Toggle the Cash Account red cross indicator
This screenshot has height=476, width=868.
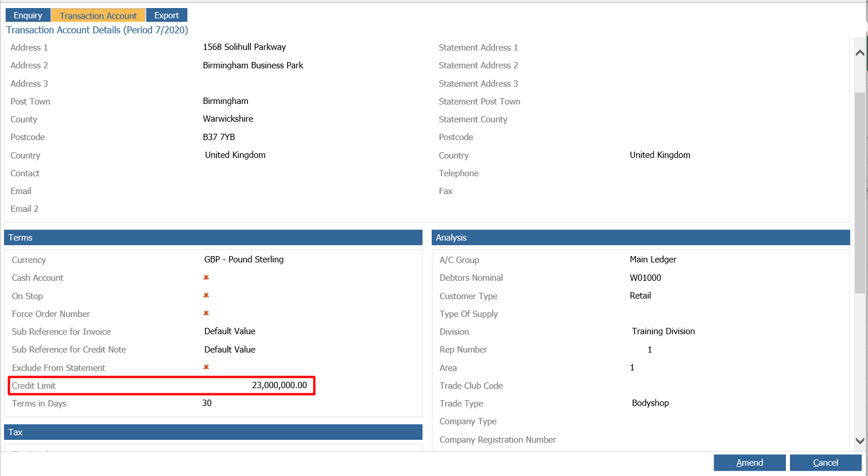206,278
